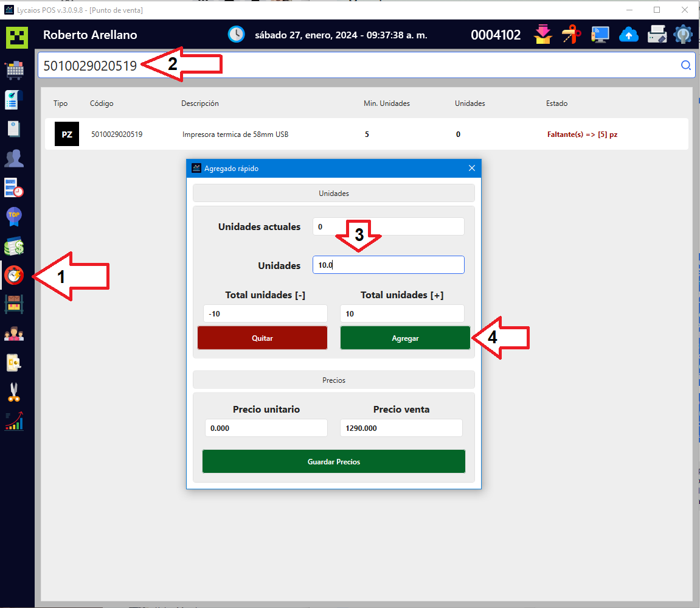Screen dimensions: 700x608
Task: Click the cloud upload icon
Action: click(x=629, y=35)
